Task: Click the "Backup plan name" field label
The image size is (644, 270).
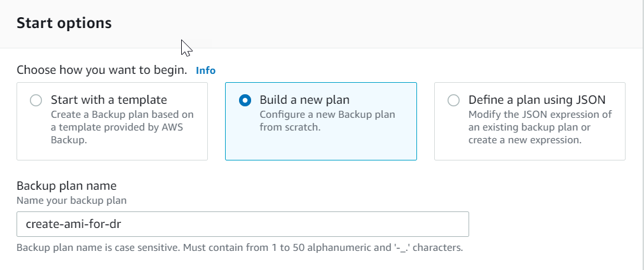Action: coord(66,186)
